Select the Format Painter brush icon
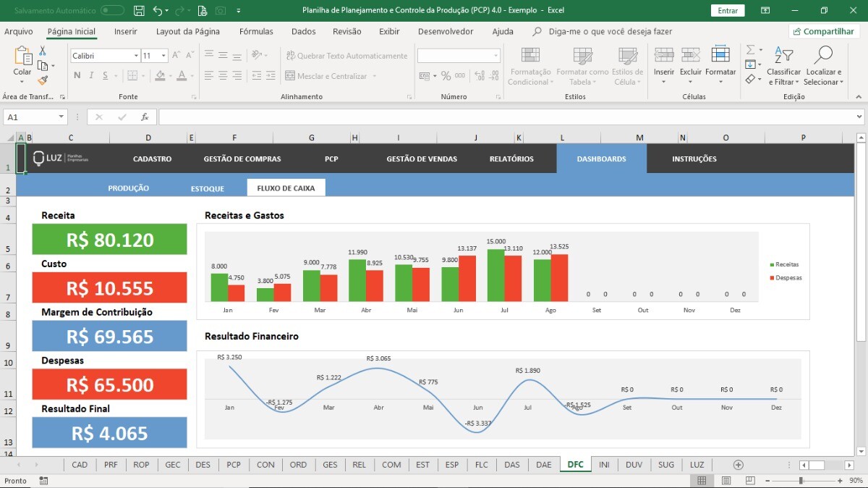 [x=43, y=80]
